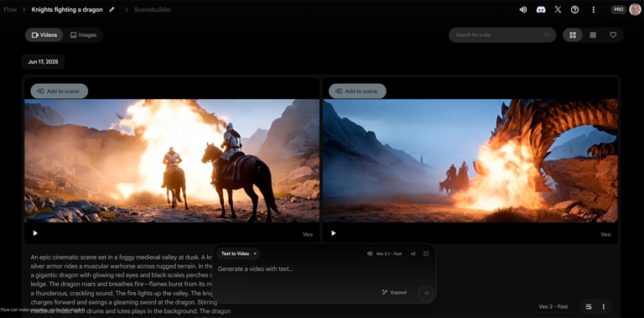This screenshot has height=318, width=644.
Task: Click the Knights fighting a dragon title
Action: (x=67, y=9)
